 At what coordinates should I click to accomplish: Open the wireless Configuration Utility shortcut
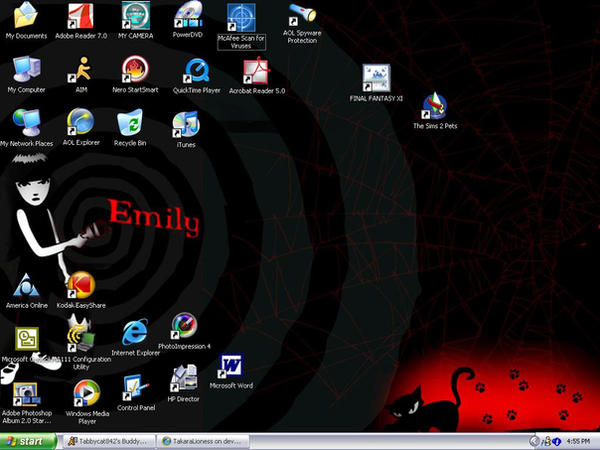[x=80, y=333]
